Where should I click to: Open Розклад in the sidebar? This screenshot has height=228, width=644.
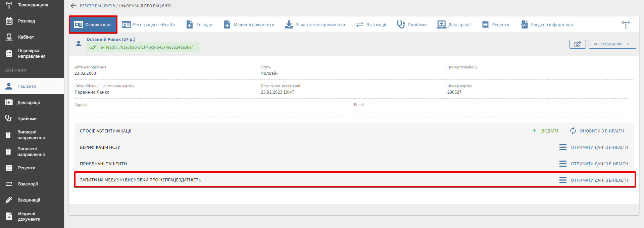click(x=26, y=21)
